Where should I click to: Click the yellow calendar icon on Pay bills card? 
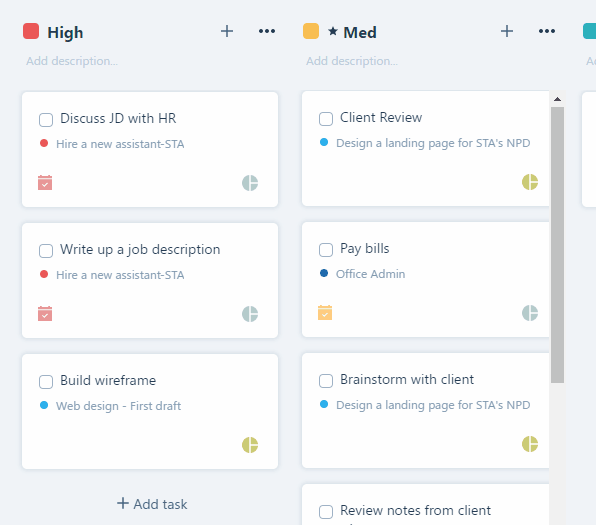(325, 312)
